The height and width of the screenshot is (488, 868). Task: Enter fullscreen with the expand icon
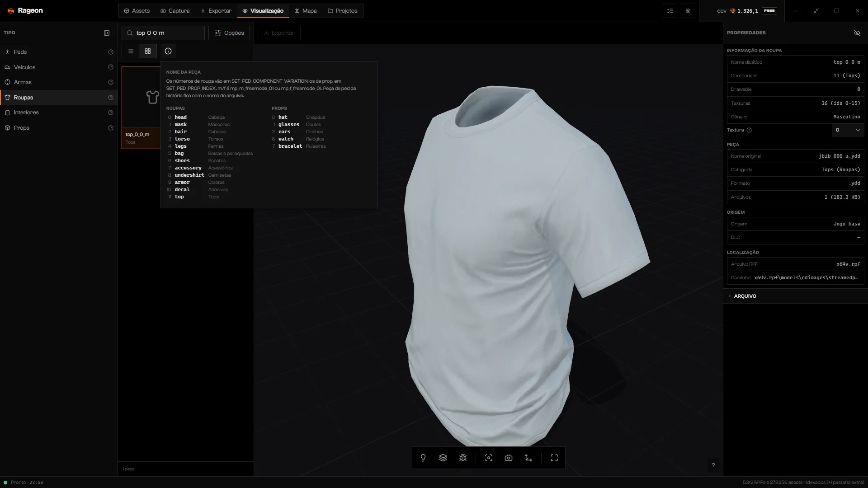click(554, 458)
